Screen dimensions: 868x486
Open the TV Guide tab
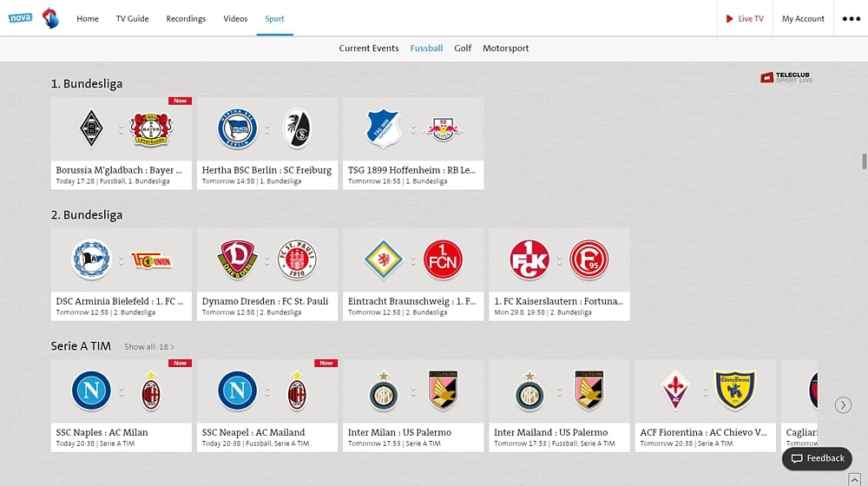(x=132, y=18)
